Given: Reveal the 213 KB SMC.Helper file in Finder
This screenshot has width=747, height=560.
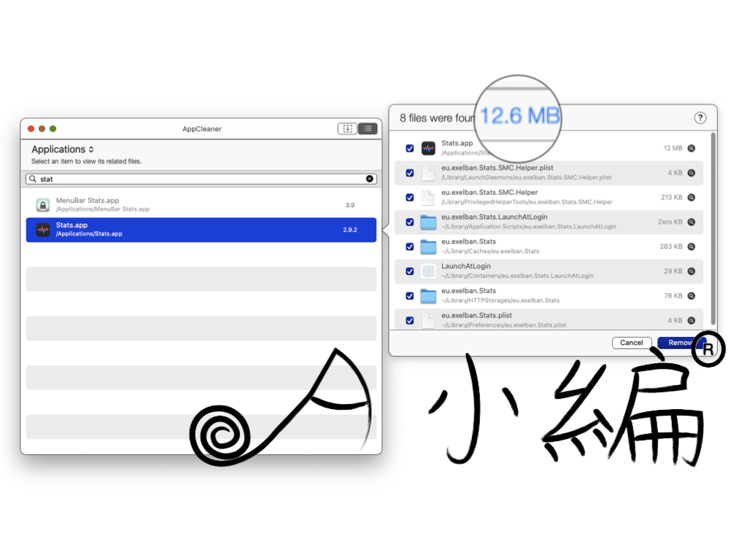Looking at the screenshot, I should [x=692, y=197].
